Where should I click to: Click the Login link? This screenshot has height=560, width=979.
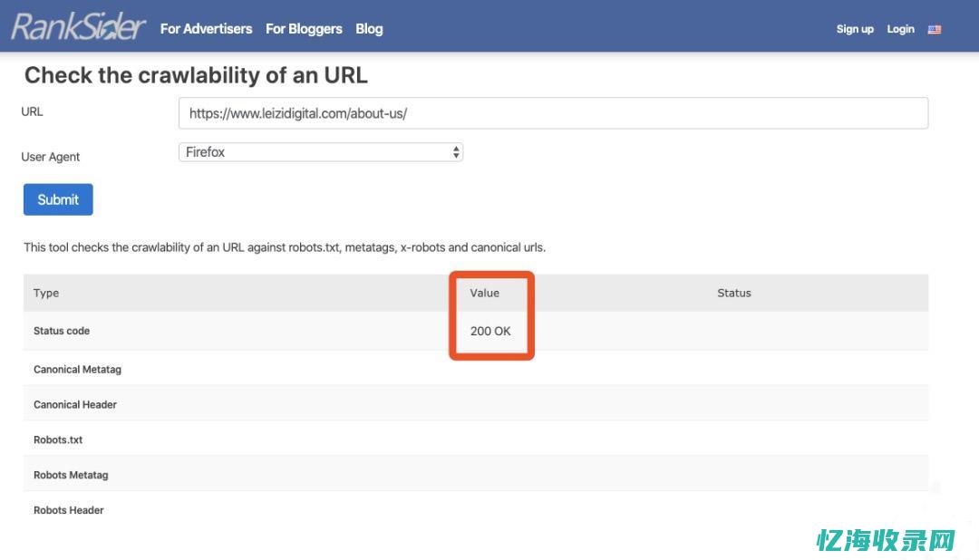click(900, 29)
